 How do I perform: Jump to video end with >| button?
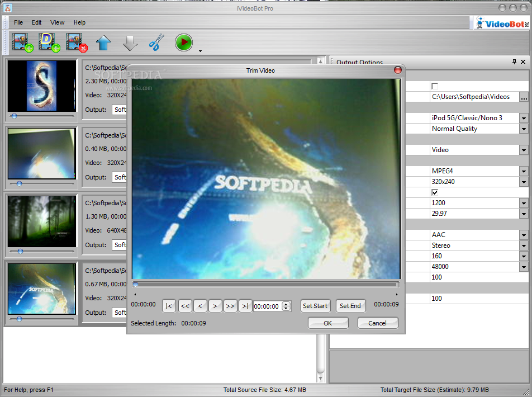(245, 306)
